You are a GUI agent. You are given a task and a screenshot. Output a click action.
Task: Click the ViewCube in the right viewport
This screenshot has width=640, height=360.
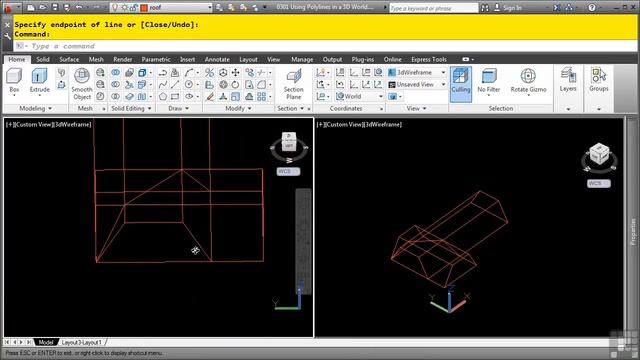(x=599, y=153)
